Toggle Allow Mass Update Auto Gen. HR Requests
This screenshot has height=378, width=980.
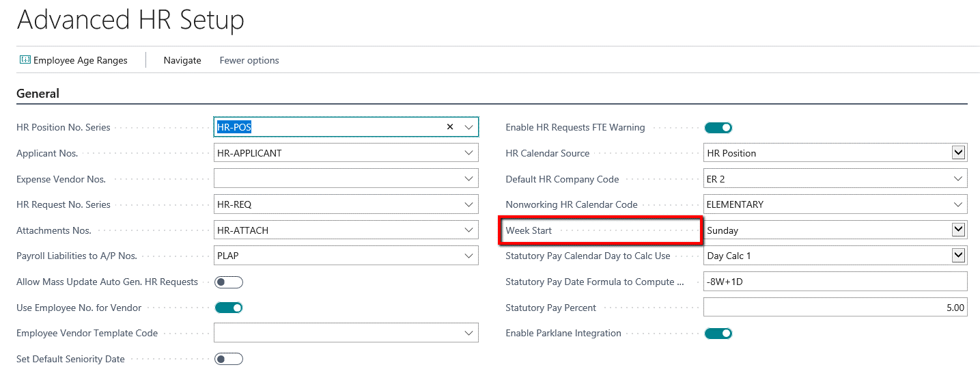pyautogui.click(x=229, y=282)
